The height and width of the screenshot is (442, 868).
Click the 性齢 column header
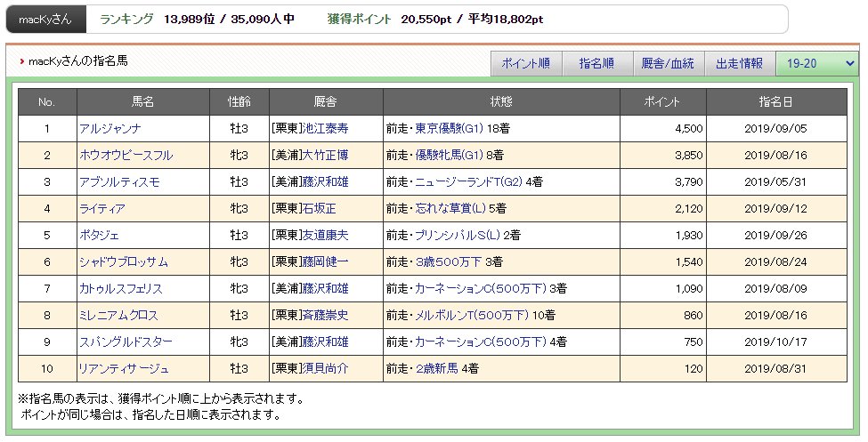[x=239, y=101]
